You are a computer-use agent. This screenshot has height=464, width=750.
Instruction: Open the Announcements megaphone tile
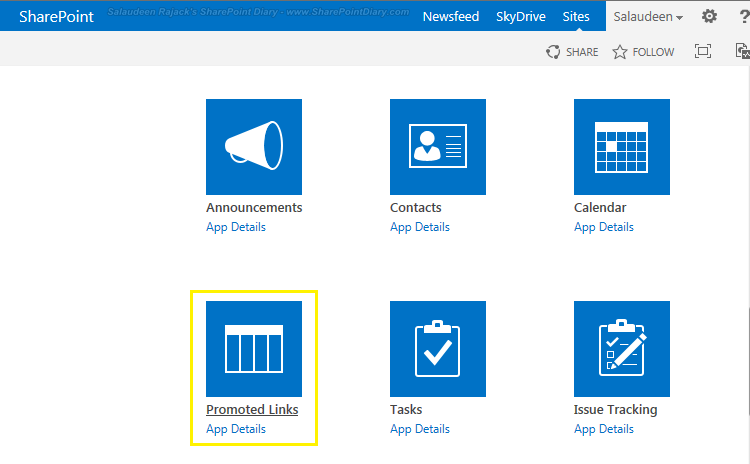pos(254,147)
